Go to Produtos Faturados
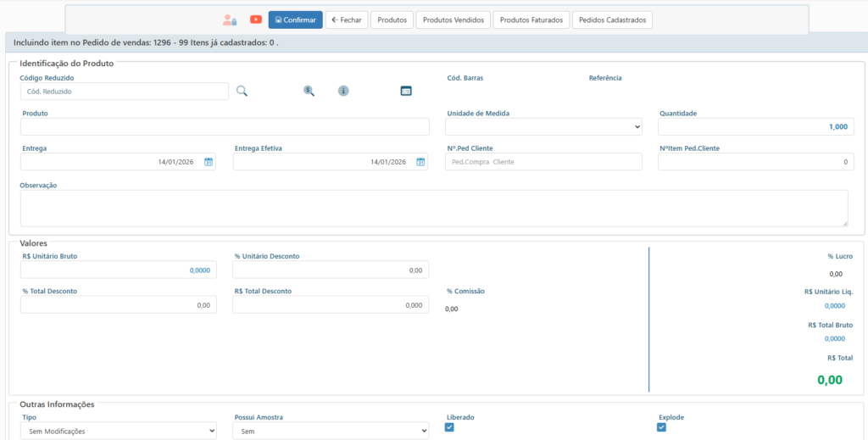This screenshot has width=868, height=440. [531, 19]
